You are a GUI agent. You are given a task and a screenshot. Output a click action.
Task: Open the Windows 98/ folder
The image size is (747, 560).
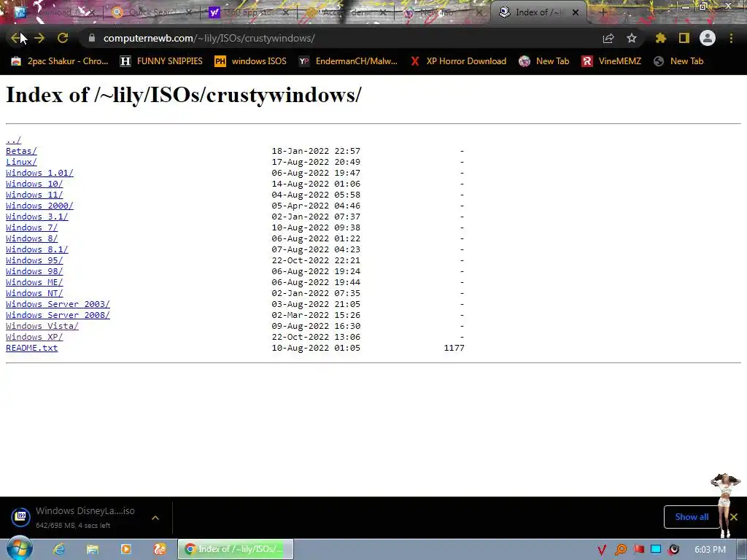pos(34,271)
